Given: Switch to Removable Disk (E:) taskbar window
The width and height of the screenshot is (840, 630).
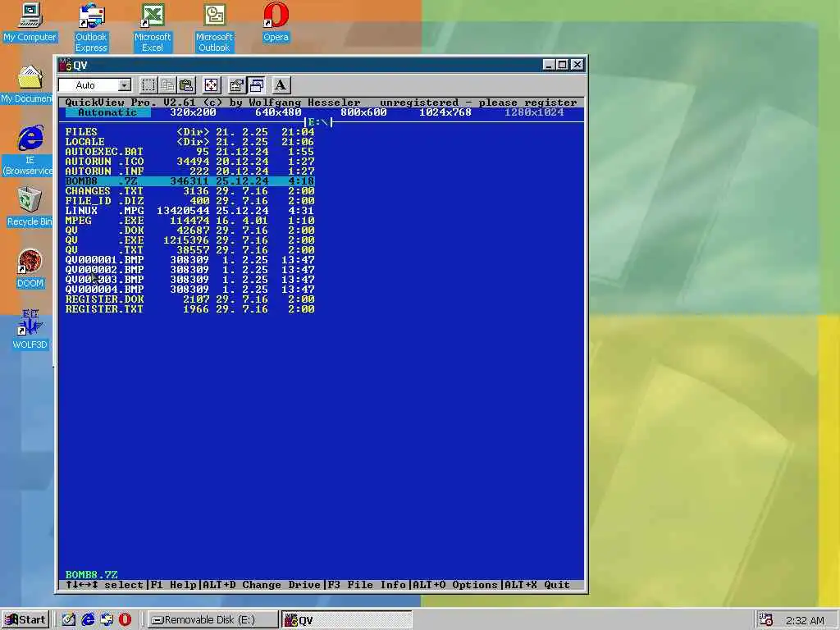Looking at the screenshot, I should point(212,620).
